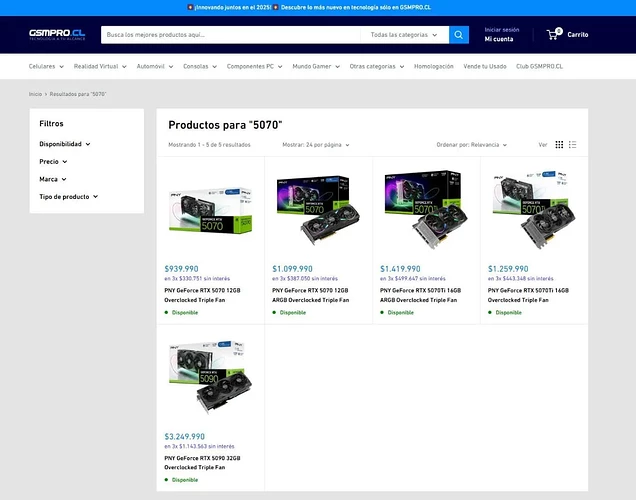Focus the product search field

[x=230, y=35]
